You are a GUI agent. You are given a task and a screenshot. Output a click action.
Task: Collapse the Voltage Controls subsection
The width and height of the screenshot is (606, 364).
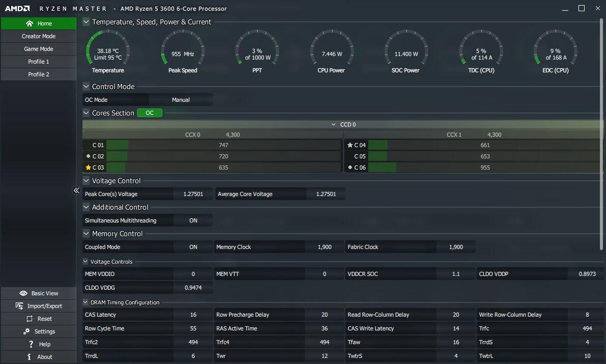tap(86, 261)
